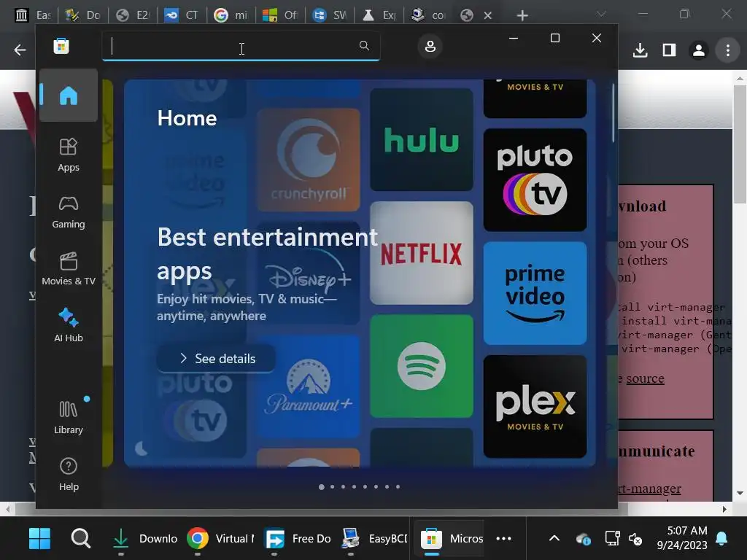Click Chrome page vertical scrollbar
This screenshot has width=747, height=560.
click(740, 144)
